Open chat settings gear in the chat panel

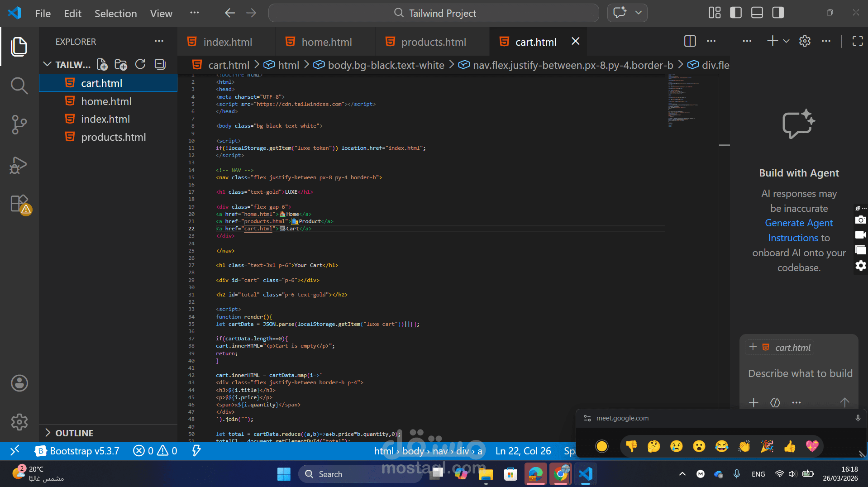pyautogui.click(x=805, y=41)
